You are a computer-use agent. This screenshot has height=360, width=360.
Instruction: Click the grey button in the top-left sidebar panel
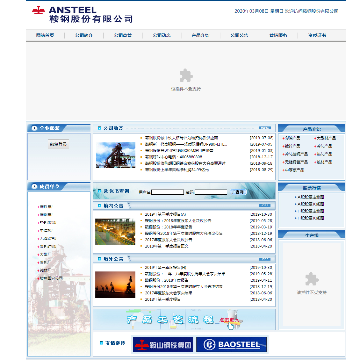pyautogui.click(x=59, y=144)
